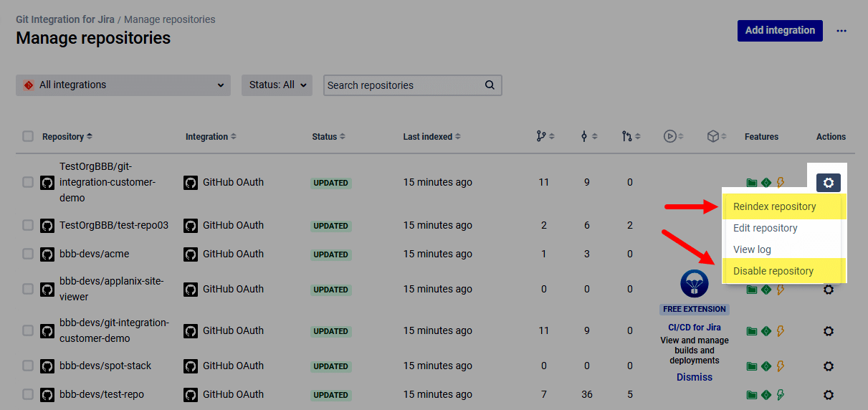Click the lightning icon in bbb-devs/git-integration-customer-demo row
Screen dimensions: 868x410
coord(781,331)
